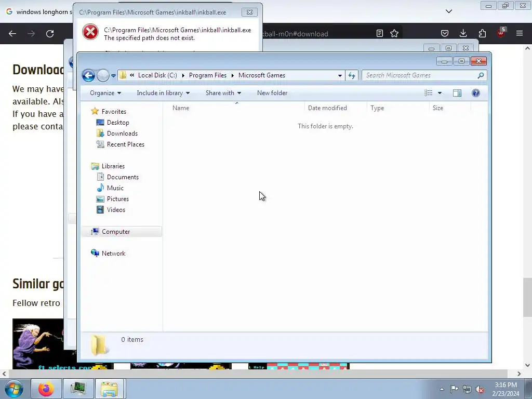The image size is (532, 399).
Task: Bookmark this page with star icon
Action: [x=394, y=33]
